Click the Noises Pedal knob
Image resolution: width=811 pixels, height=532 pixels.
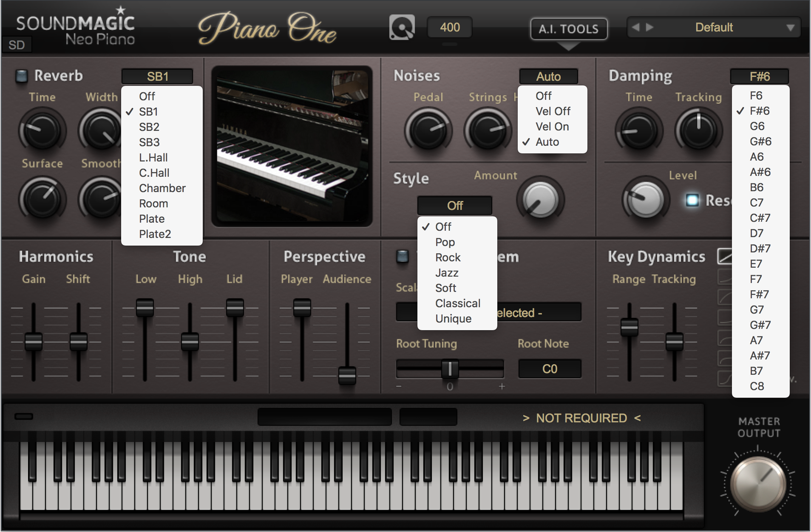point(428,130)
